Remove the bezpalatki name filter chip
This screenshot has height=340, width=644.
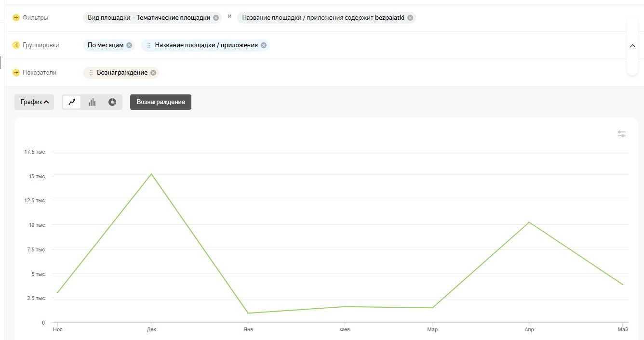pyautogui.click(x=410, y=18)
